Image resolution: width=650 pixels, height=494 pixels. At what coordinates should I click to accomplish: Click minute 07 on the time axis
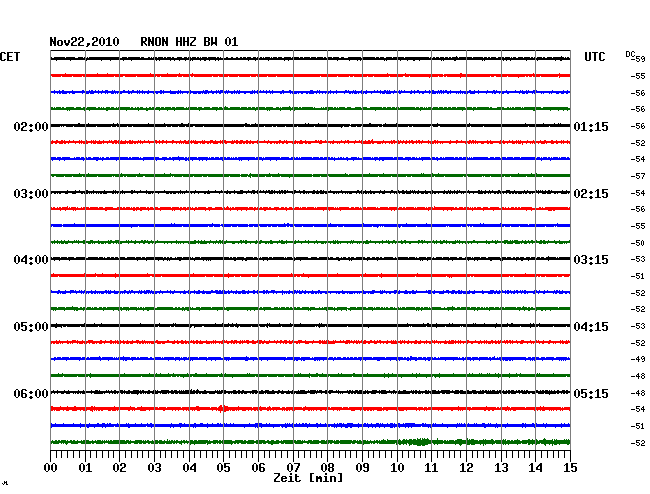(293, 467)
